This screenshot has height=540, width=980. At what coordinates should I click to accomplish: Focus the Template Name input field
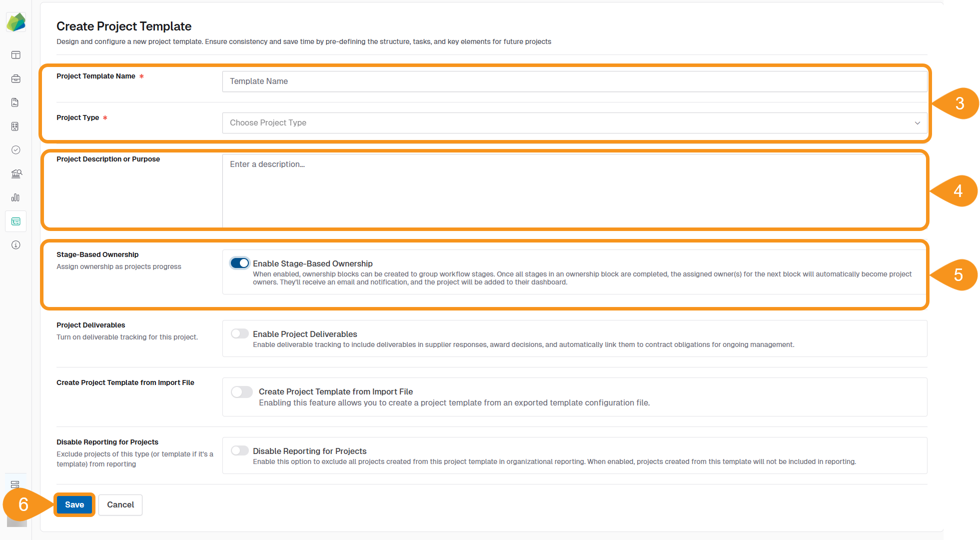pos(575,81)
